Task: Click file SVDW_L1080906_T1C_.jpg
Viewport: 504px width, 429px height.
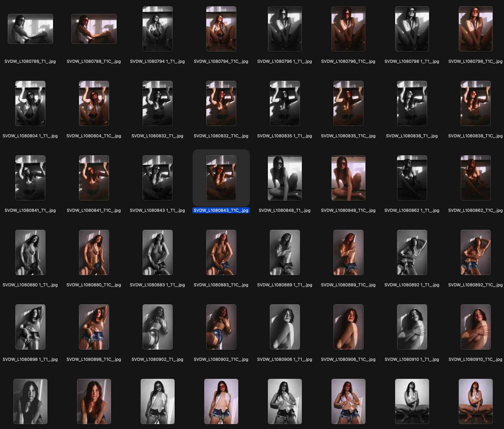Action: 348,327
